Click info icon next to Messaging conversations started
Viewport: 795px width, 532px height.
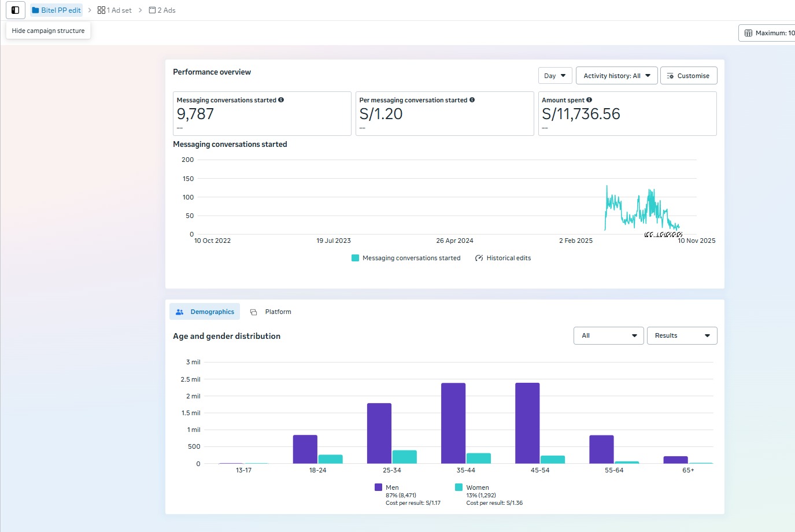pos(281,100)
